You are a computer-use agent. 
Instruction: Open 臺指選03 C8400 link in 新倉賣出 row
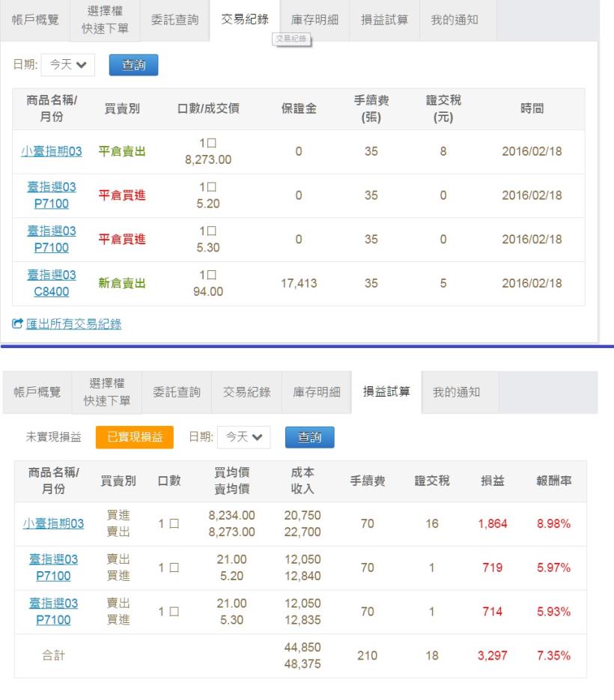pos(52,284)
